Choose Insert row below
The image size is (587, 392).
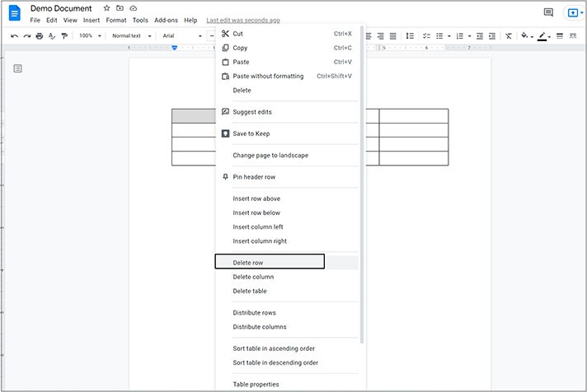[287, 212]
